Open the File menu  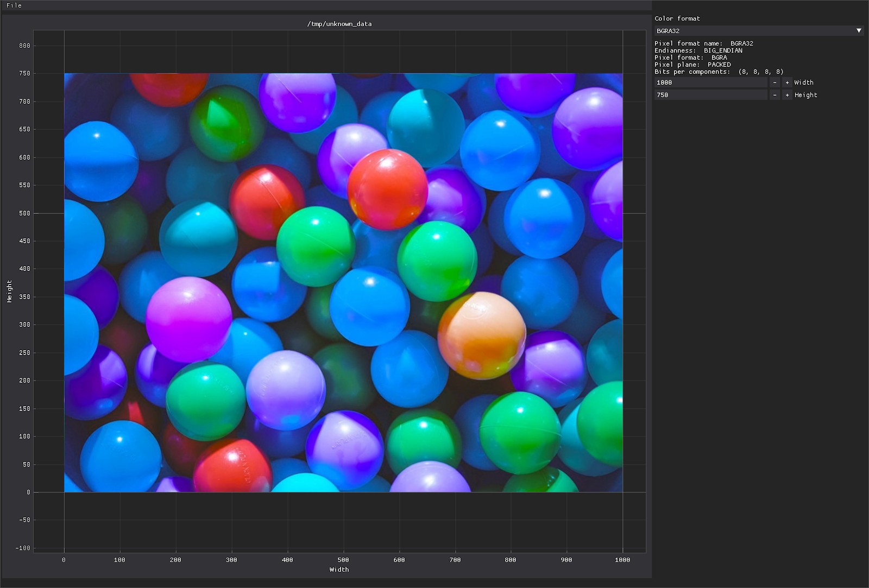point(14,5)
